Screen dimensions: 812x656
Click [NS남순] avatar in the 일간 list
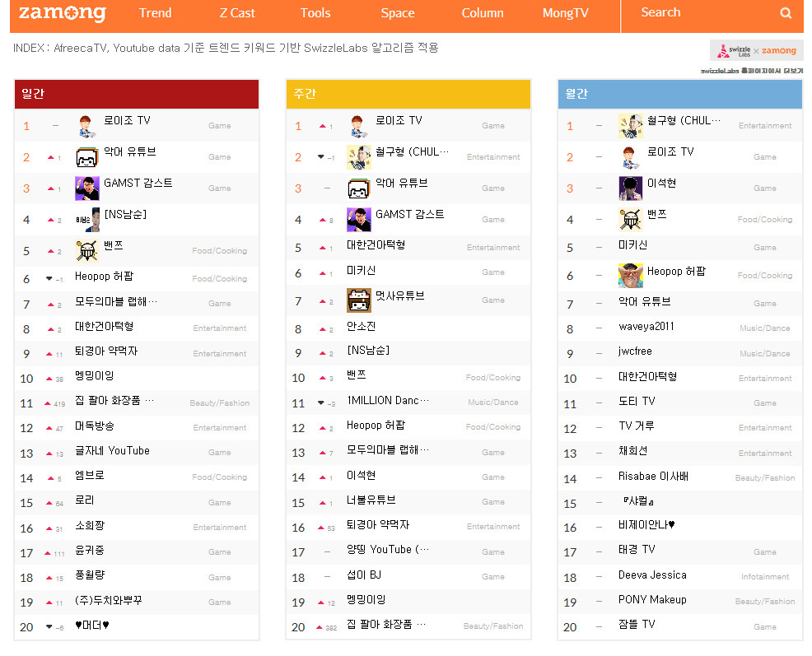pos(87,220)
